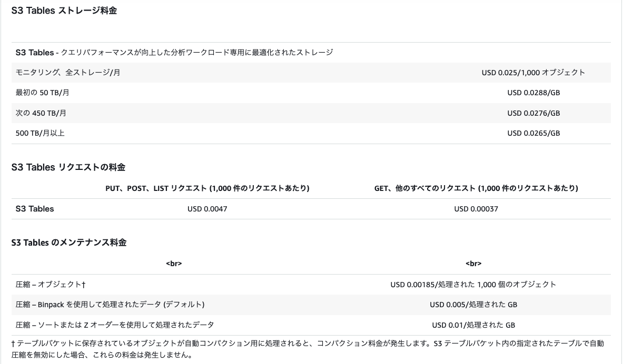Click the S3 Tables のメンテナンス料金 heading
This screenshot has height=364, width=623.
point(68,242)
